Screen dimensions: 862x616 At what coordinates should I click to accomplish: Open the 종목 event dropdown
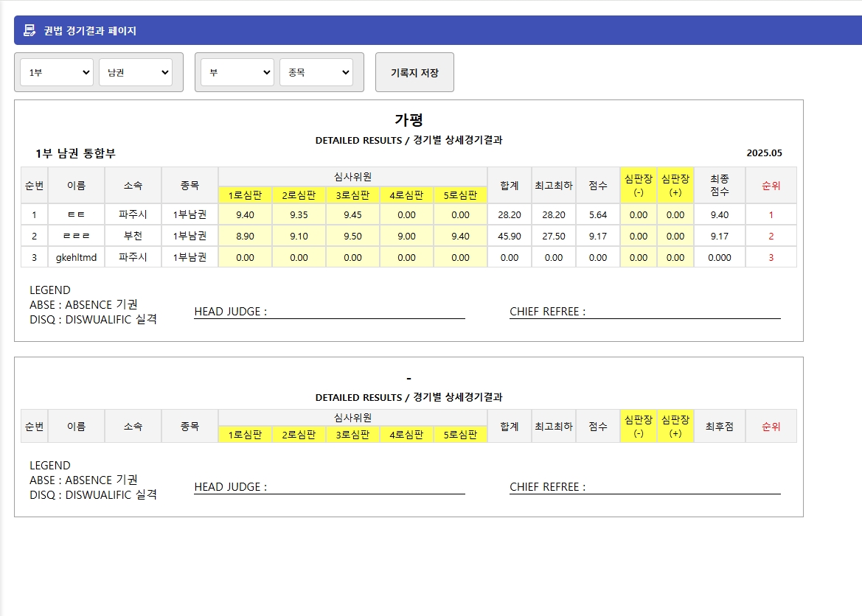316,72
